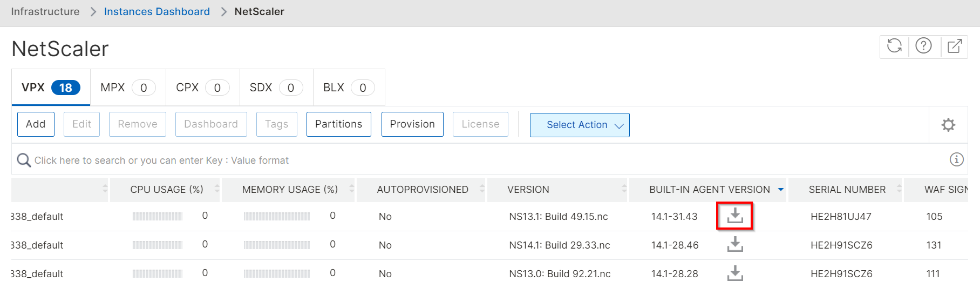The image size is (980, 288).
Task: Click the Infrastructure breadcrumb
Action: [x=45, y=11]
